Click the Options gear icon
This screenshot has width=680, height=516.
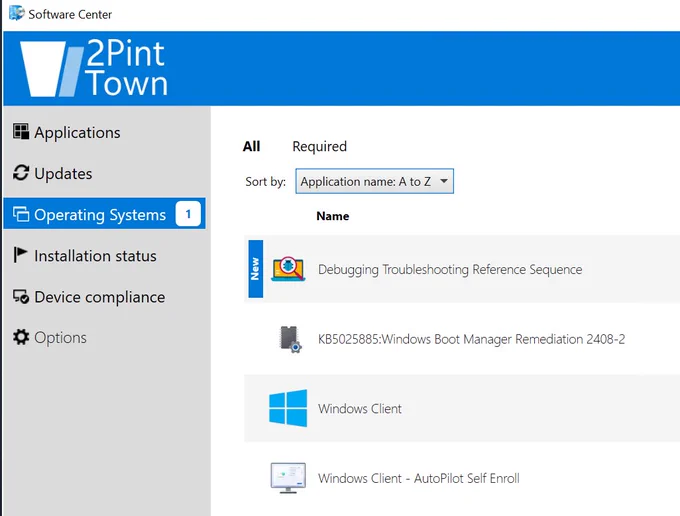[21, 337]
